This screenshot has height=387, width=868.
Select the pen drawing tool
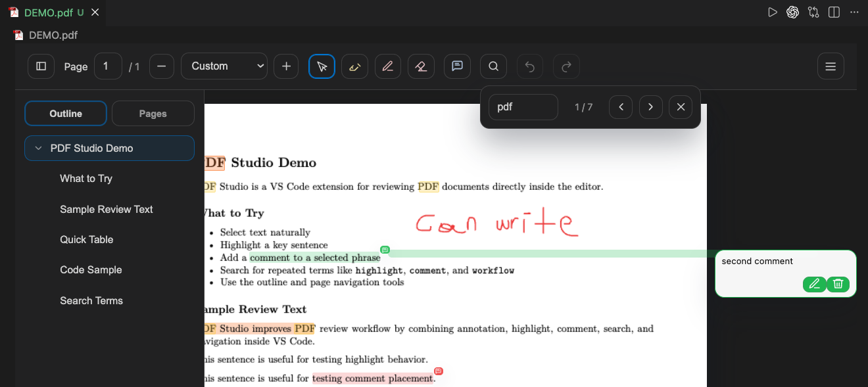388,66
